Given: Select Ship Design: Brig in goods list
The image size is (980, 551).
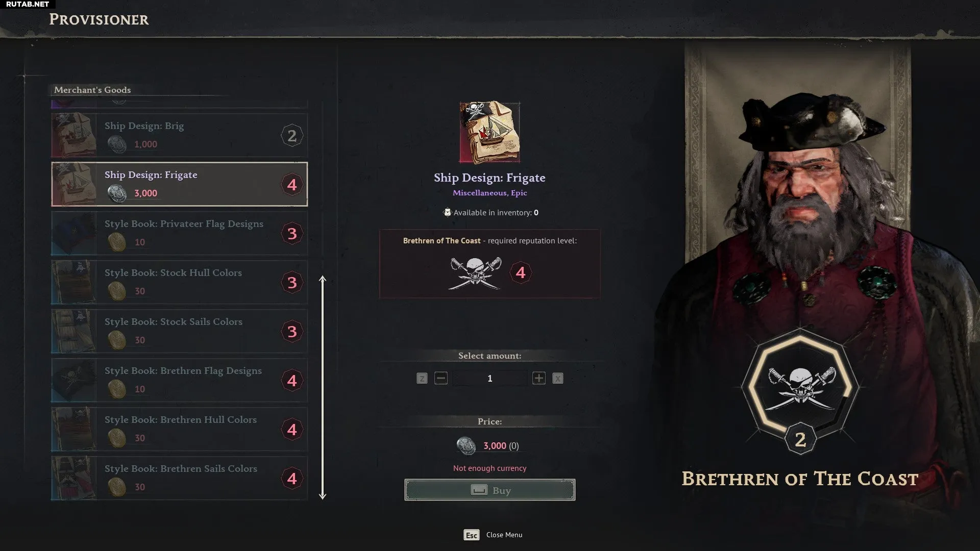Looking at the screenshot, I should tap(179, 135).
